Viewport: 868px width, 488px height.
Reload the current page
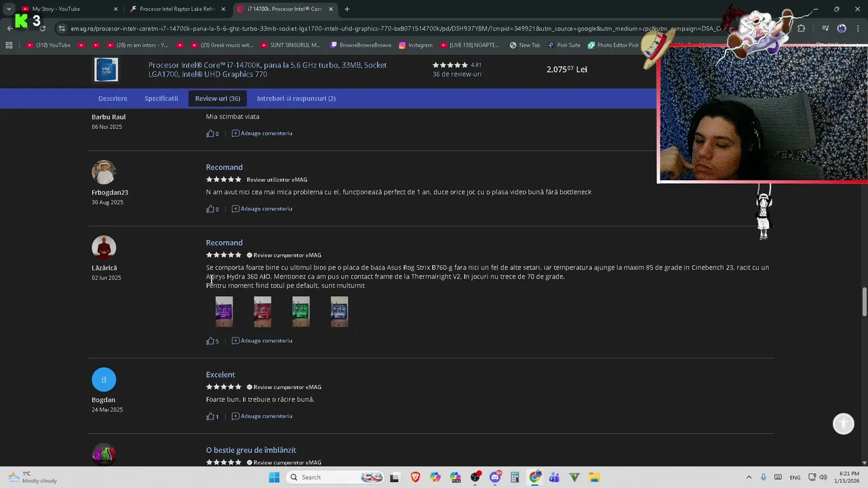point(42,28)
